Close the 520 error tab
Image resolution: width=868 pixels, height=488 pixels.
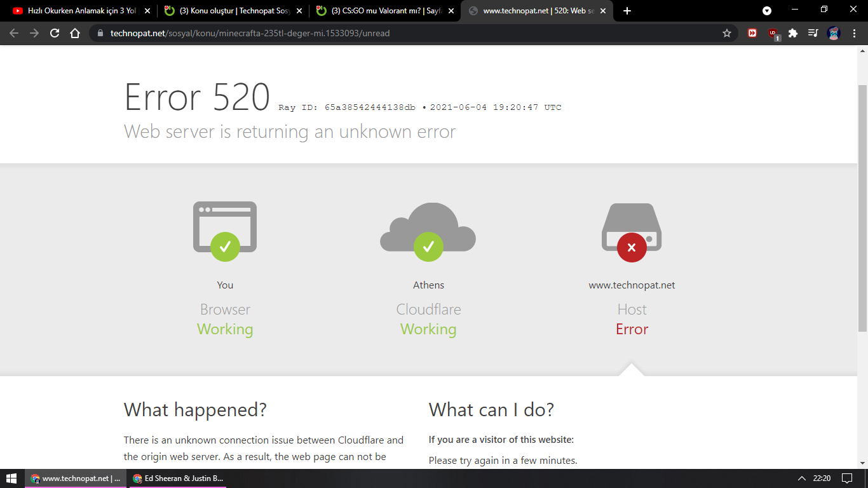tap(603, 11)
